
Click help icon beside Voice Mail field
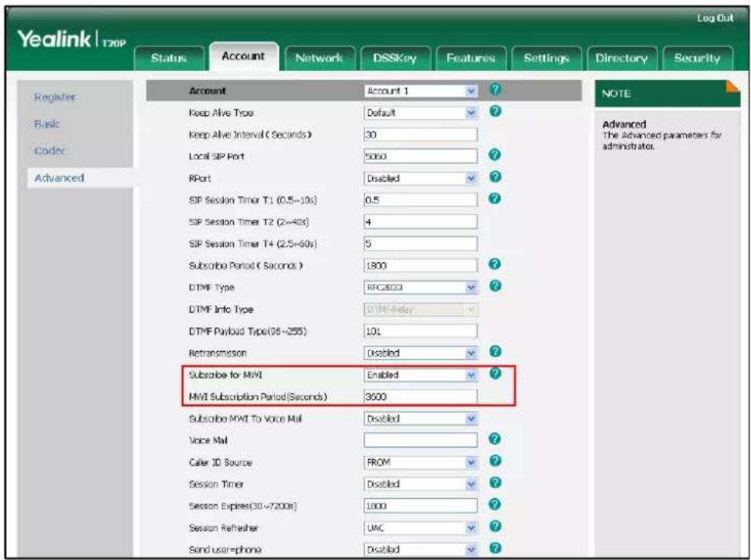496,438
